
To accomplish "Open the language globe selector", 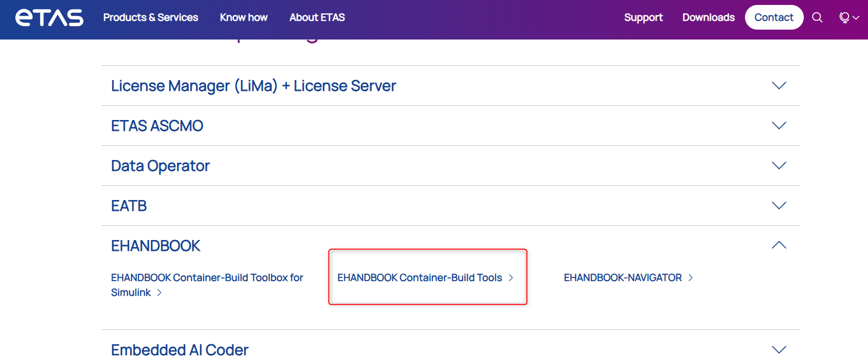I will point(849,17).
